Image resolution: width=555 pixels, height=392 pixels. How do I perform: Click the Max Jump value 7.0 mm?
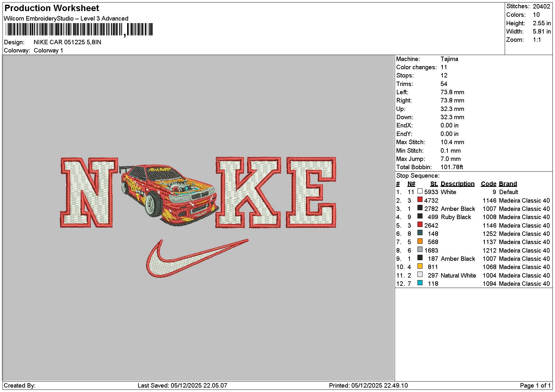coord(450,159)
